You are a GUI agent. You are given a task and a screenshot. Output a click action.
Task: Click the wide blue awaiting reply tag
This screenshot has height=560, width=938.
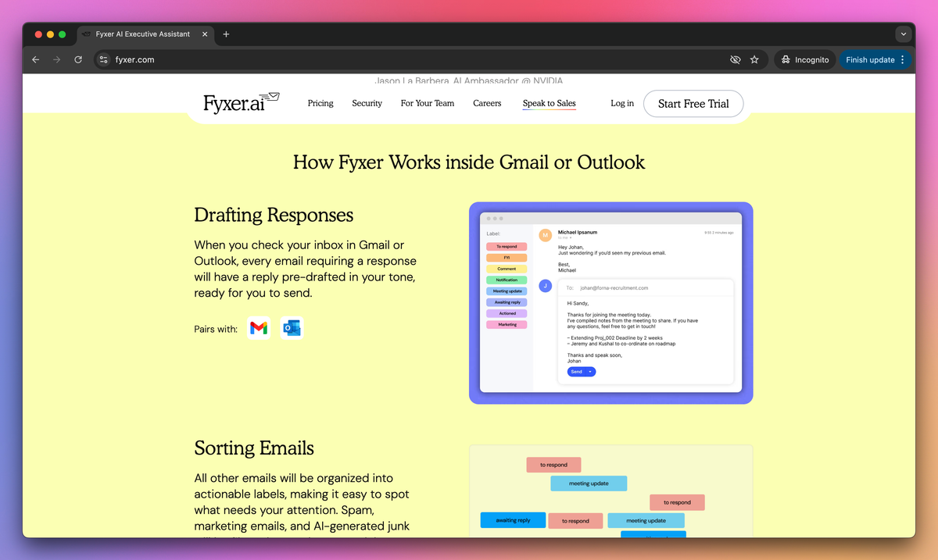[x=513, y=520]
